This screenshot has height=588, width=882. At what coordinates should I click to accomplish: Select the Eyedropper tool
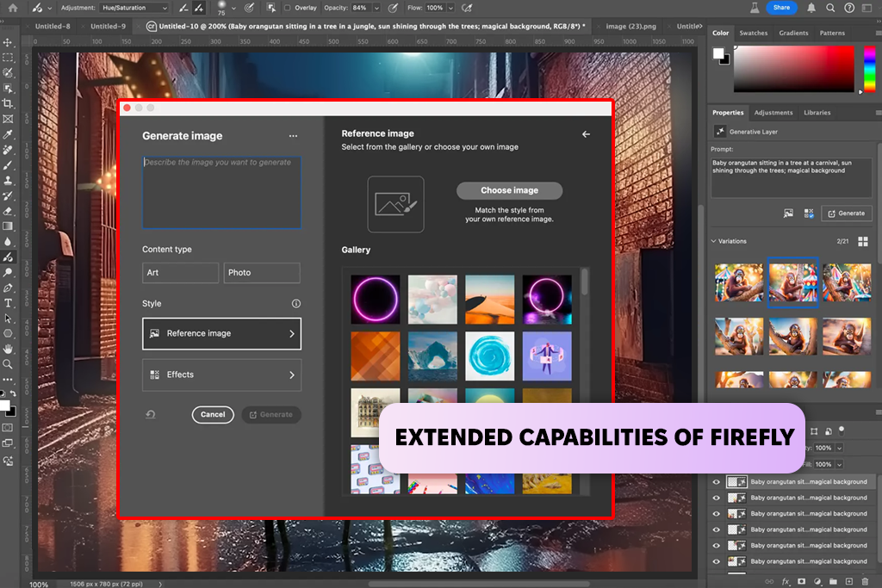[8, 134]
